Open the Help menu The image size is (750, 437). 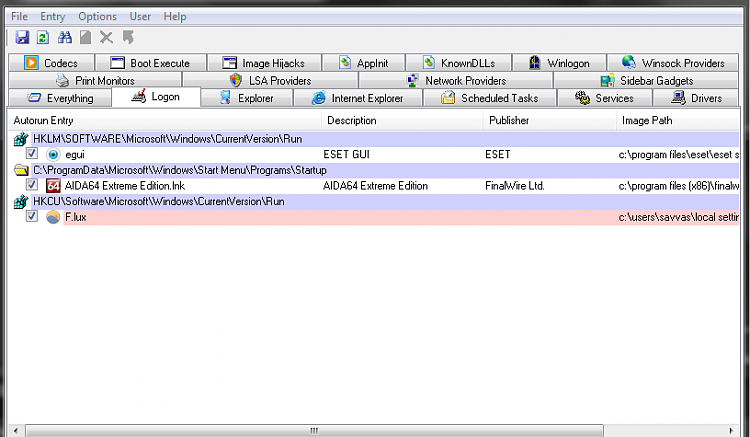(x=175, y=16)
